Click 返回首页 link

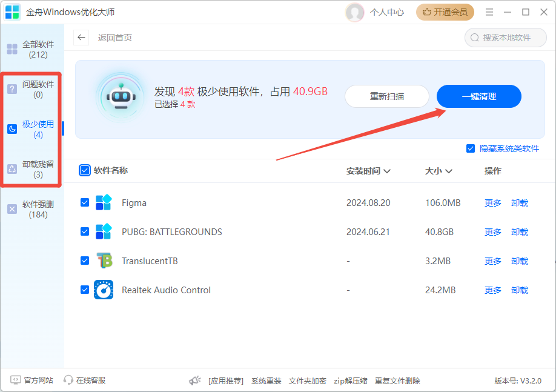(115, 38)
